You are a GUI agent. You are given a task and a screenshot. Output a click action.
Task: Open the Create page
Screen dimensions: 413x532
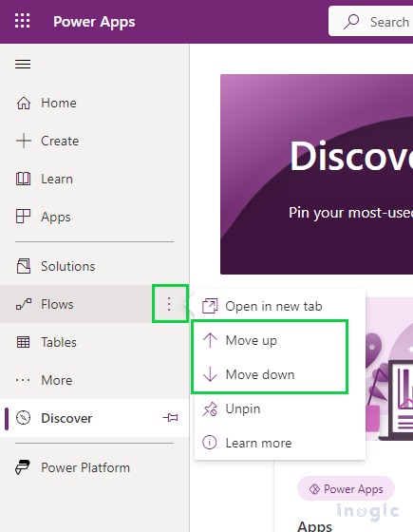95,141
